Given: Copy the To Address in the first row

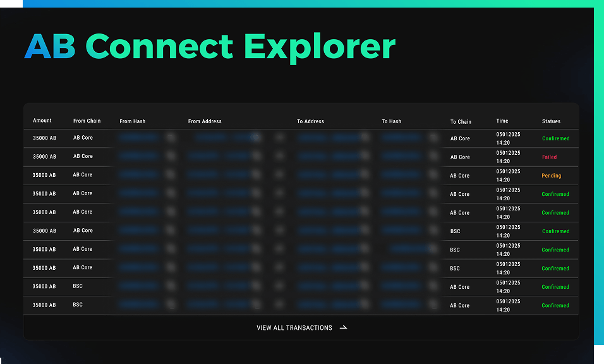Looking at the screenshot, I should coord(365,137).
